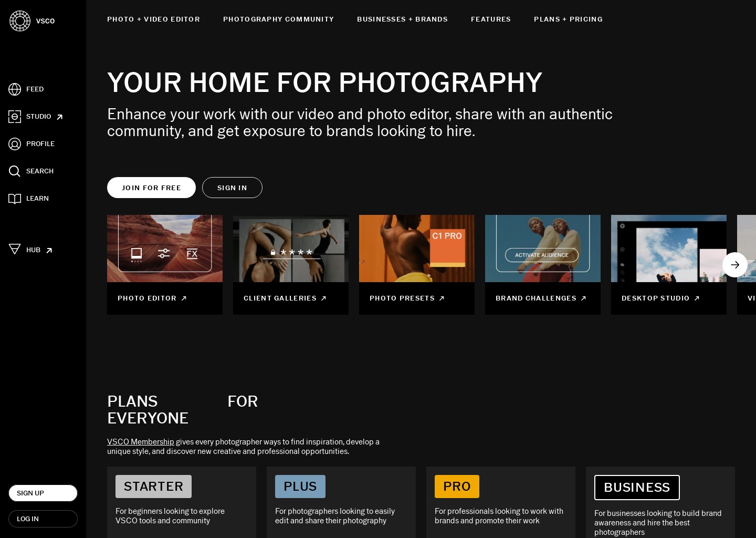
Task: Open Feed via the globe icon
Action: point(15,89)
